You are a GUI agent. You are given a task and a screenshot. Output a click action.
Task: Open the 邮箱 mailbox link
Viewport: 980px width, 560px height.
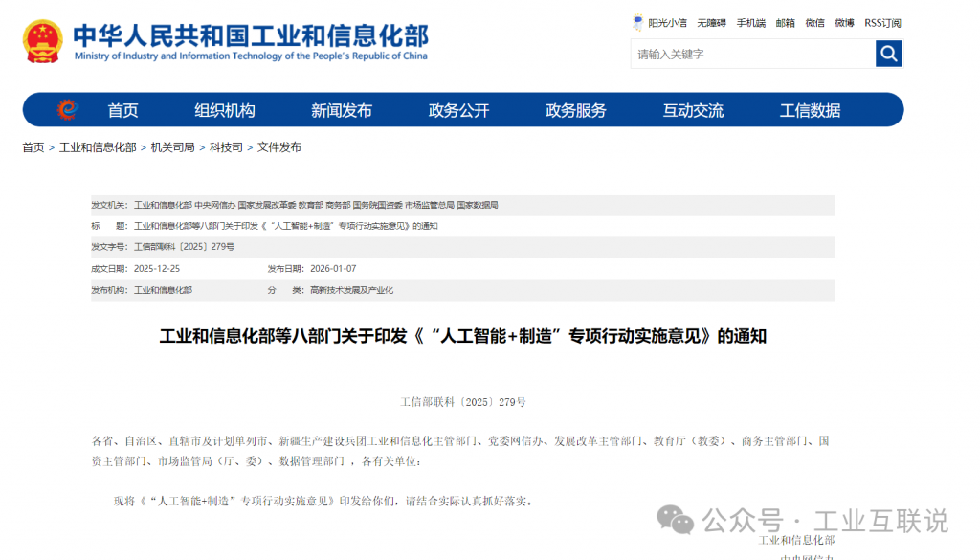(x=785, y=23)
